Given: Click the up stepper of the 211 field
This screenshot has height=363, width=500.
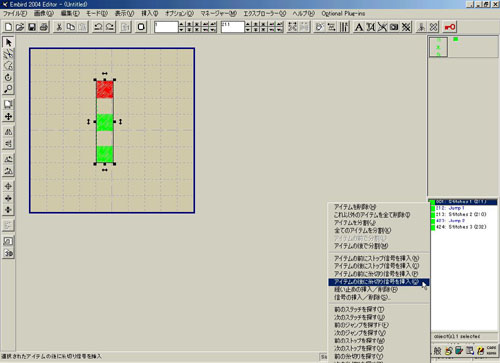Looking at the screenshot, I should coord(247,24).
